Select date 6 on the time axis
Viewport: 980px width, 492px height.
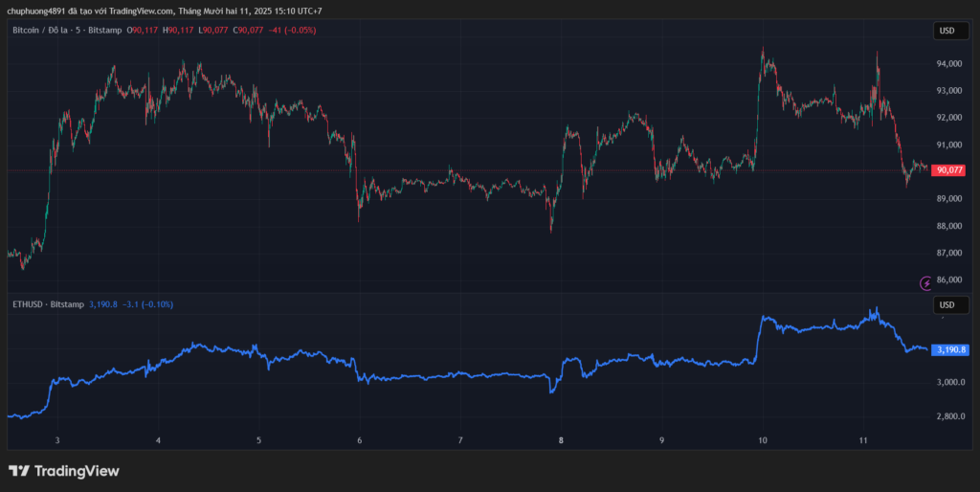pyautogui.click(x=360, y=440)
